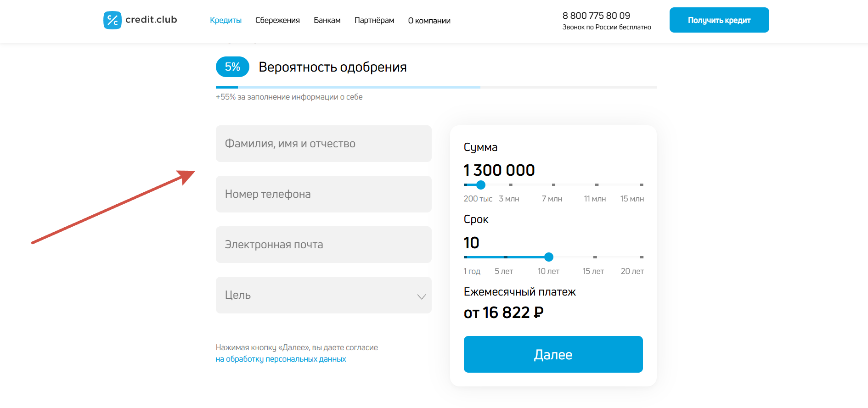Click the Далее button
The height and width of the screenshot is (408, 868).
553,354
